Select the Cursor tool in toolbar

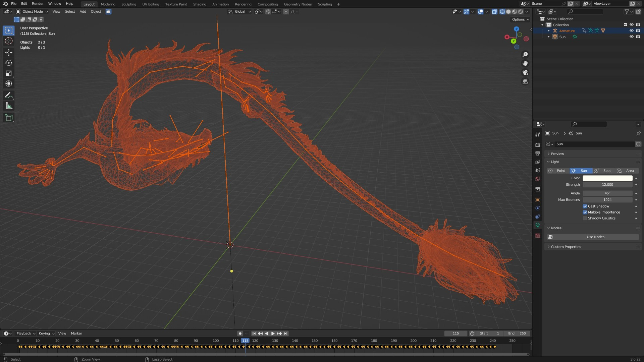click(9, 41)
